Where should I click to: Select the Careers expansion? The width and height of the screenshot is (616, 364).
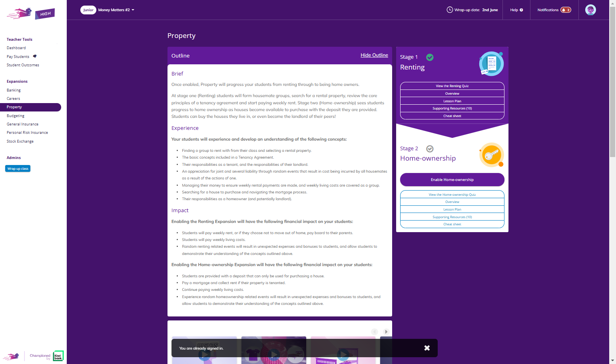[13, 99]
